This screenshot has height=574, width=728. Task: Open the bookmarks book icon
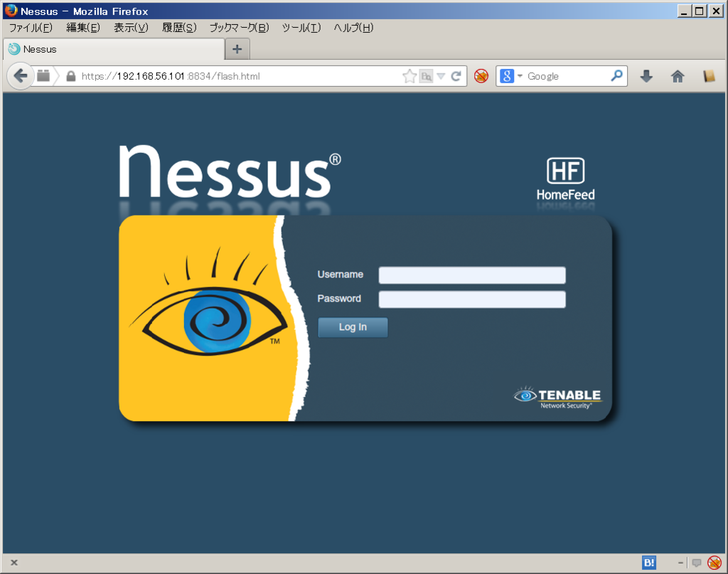[709, 75]
